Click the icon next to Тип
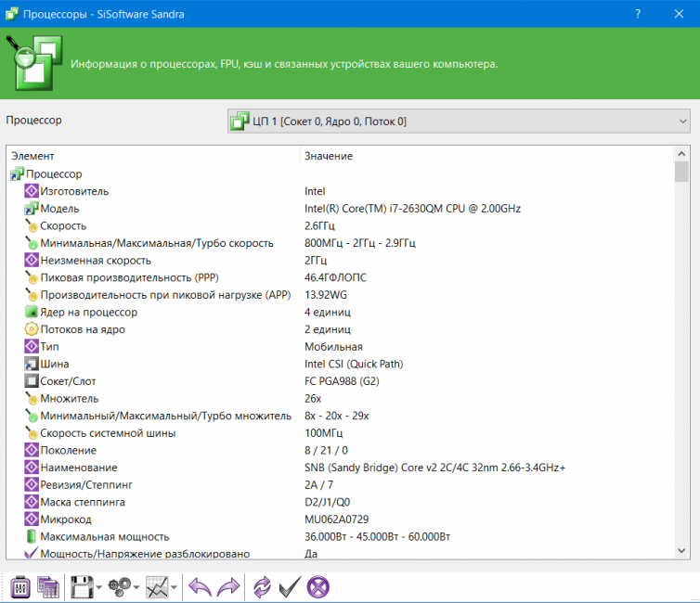Viewport: 700px width, 603px height. (32, 347)
